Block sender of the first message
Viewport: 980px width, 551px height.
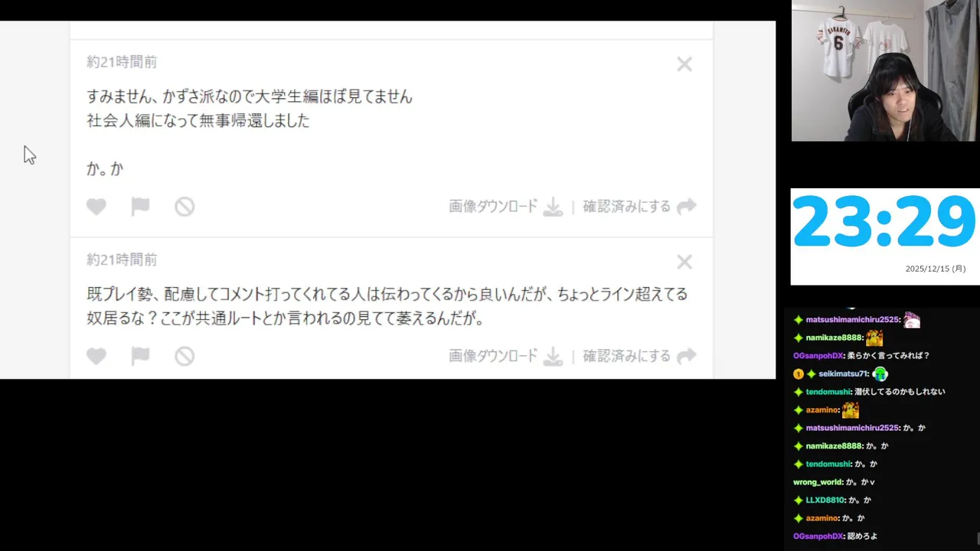coord(185,207)
